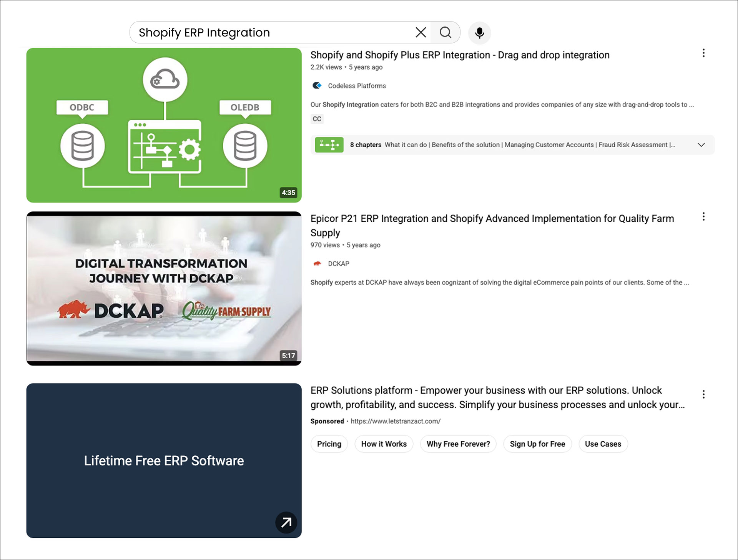This screenshot has width=738, height=560.
Task: Click the CC closed captions badge
Action: [x=317, y=119]
